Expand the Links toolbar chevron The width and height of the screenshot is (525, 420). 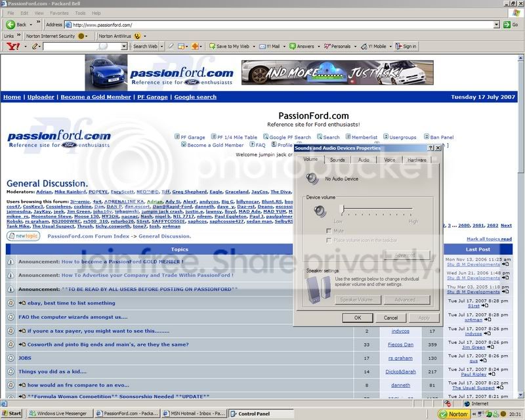[x=19, y=35]
